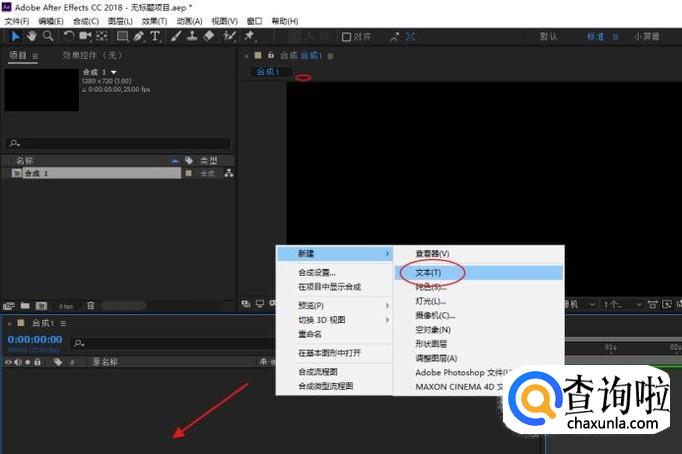Select the Selection arrow tool
The width and height of the screenshot is (682, 454).
[13, 37]
